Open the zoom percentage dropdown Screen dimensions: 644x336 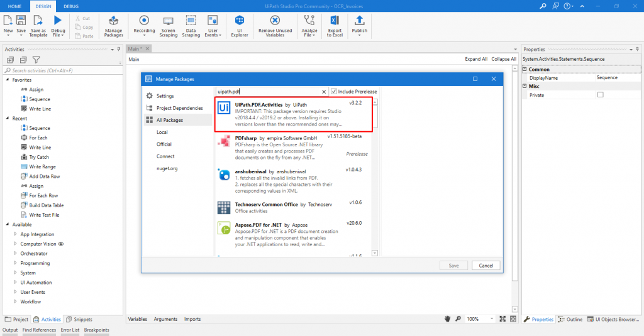click(x=492, y=319)
